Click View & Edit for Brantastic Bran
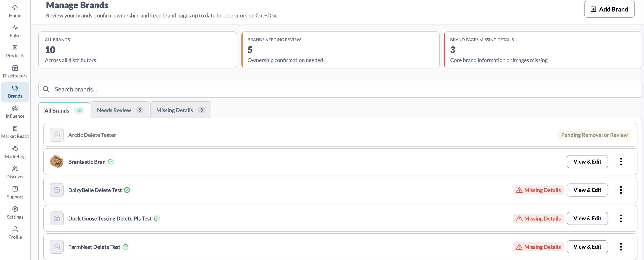The width and height of the screenshot is (644, 260). [x=587, y=161]
